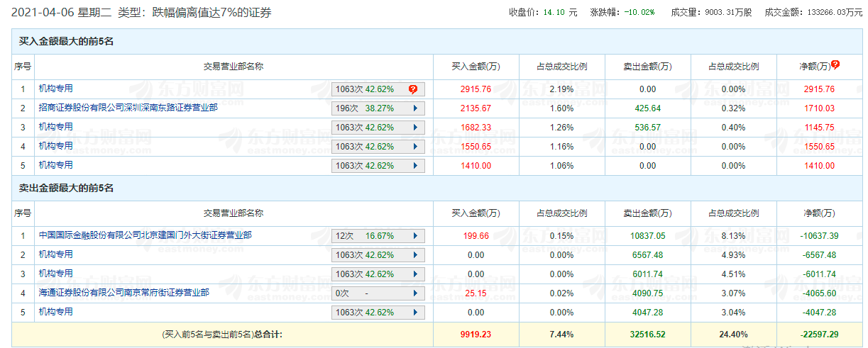This screenshot has height=348, width=868.
Task: Click the 1st seller's net amount -10637.39
Action: pyautogui.click(x=818, y=236)
